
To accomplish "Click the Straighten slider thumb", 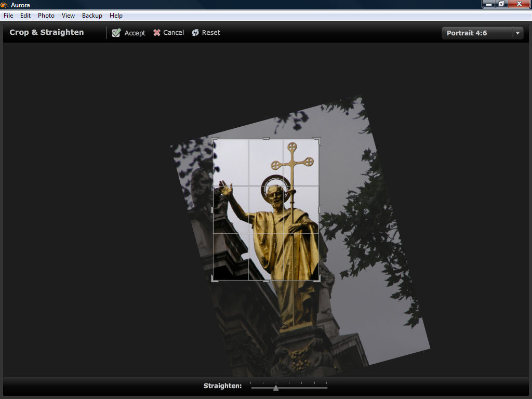I will point(276,388).
